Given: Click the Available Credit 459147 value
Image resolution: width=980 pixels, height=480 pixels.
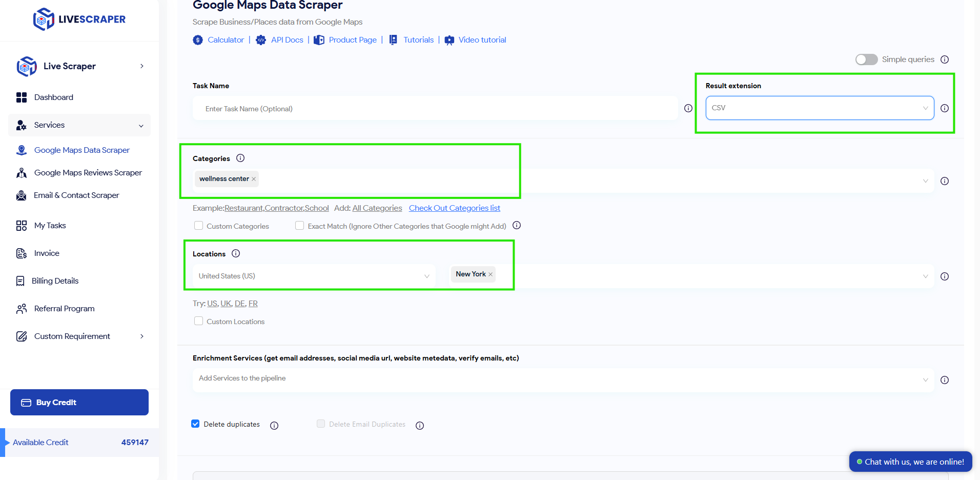Looking at the screenshot, I should tap(135, 443).
